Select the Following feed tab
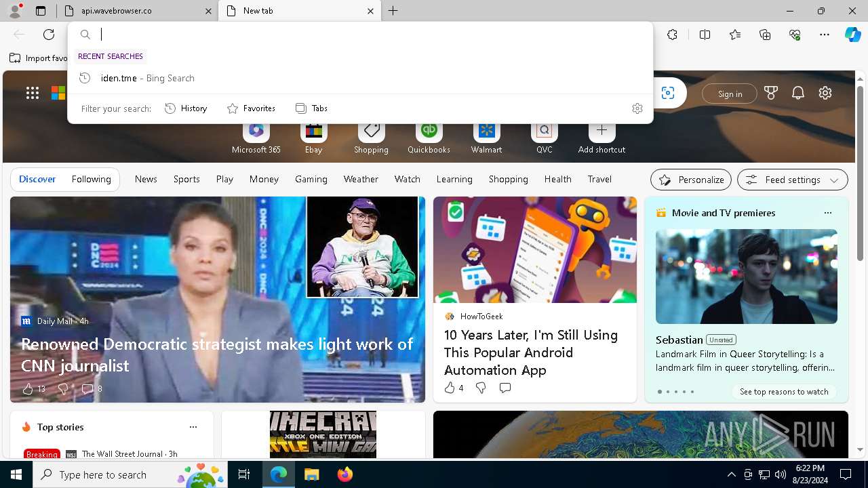Viewport: 868px width, 488px height. [x=91, y=179]
